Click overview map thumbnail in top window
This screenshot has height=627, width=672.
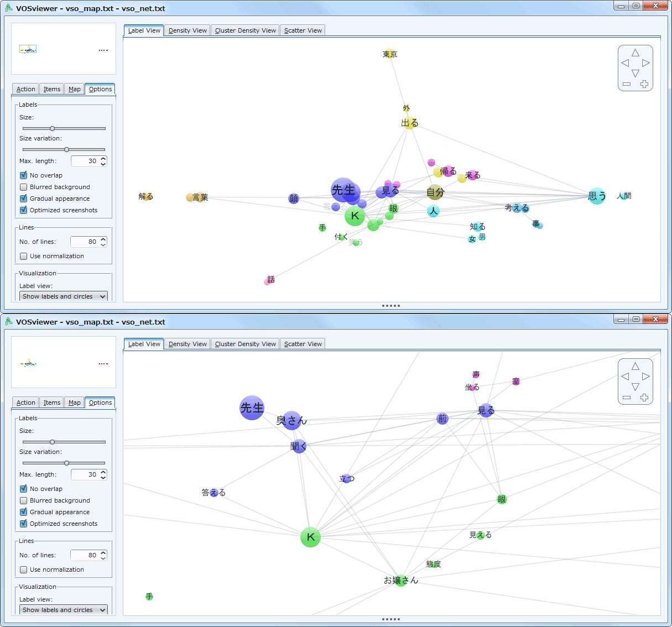(x=64, y=49)
